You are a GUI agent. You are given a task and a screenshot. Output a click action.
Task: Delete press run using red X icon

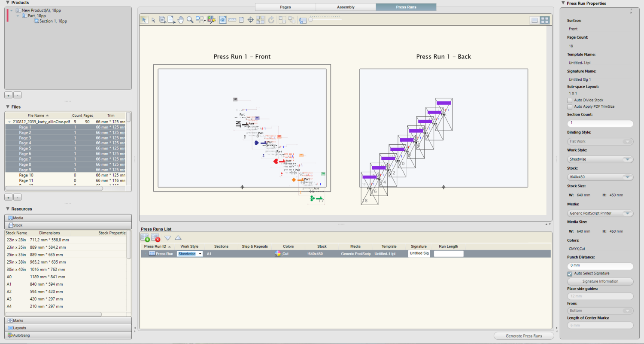pyautogui.click(x=155, y=237)
